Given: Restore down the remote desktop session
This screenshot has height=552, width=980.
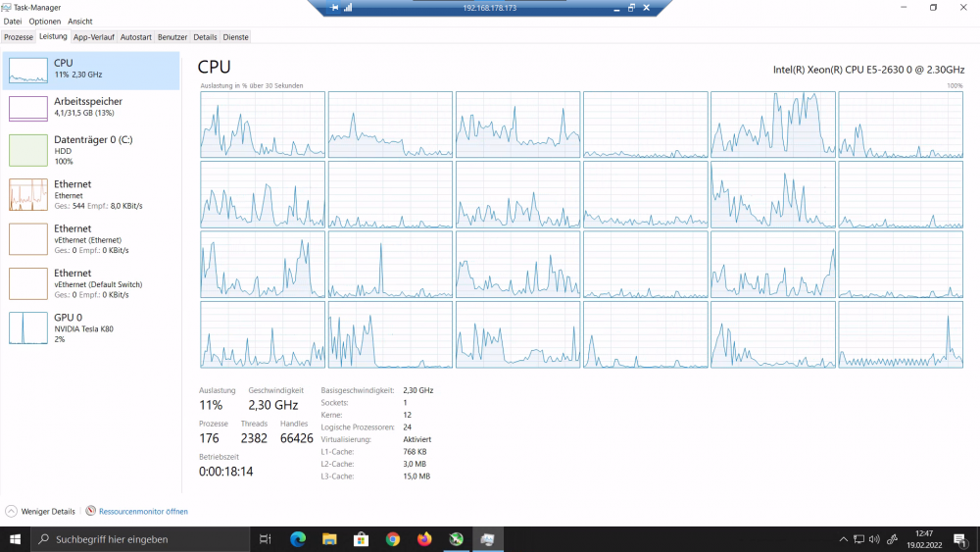Looking at the screenshot, I should click(631, 8).
